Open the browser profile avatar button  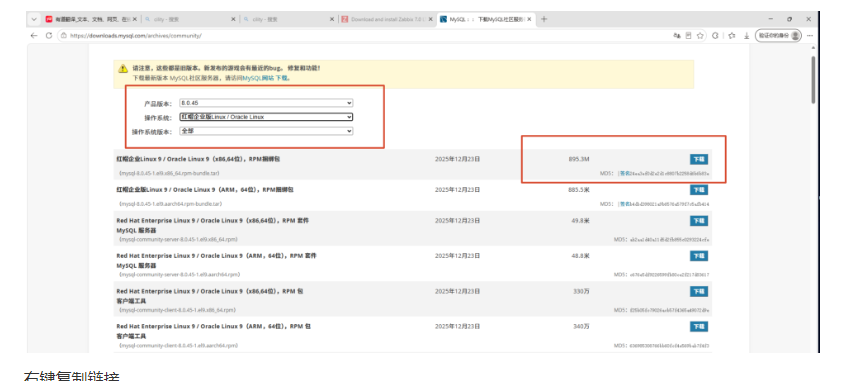tap(779, 35)
